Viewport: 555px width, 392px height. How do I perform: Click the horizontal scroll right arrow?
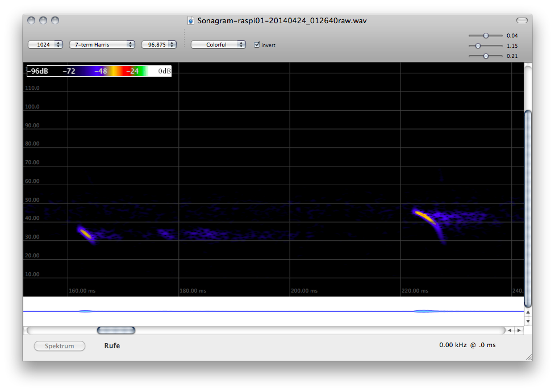519,331
